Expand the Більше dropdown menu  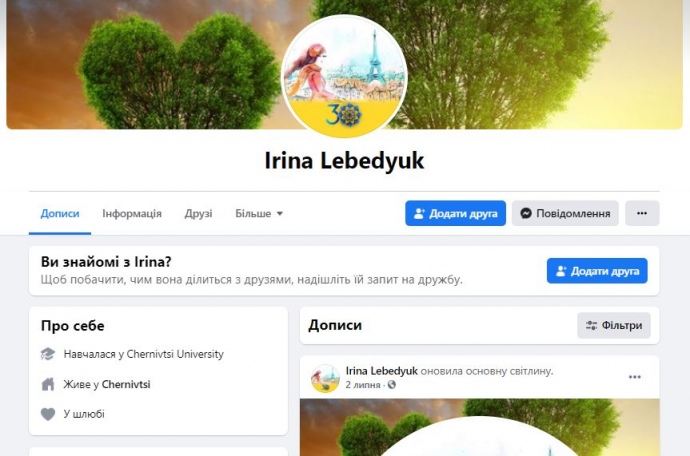[x=259, y=213]
